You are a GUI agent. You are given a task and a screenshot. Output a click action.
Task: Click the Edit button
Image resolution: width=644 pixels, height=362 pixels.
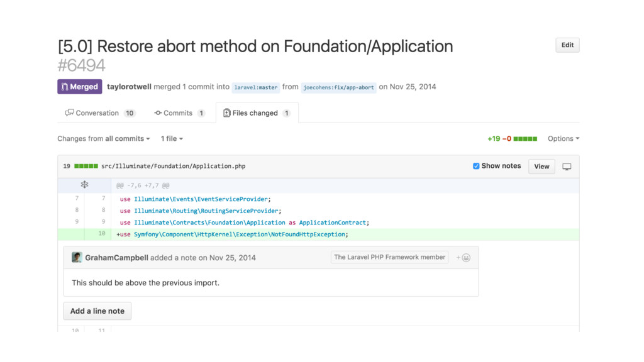click(567, 45)
